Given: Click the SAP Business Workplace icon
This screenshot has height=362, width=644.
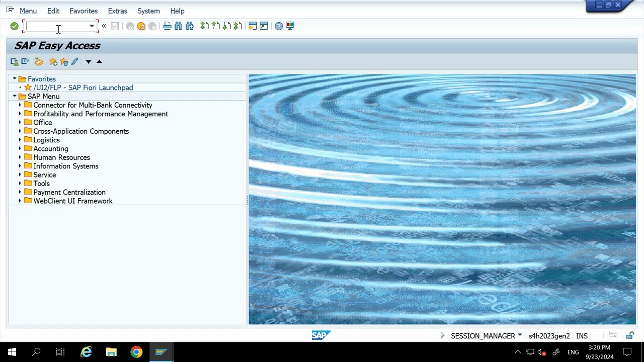Looking at the screenshot, I should (39, 61).
